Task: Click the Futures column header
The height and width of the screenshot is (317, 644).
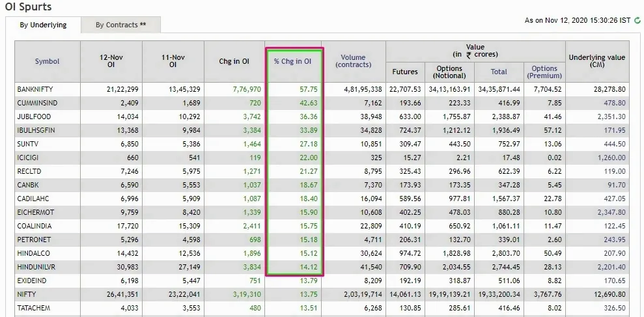Action: pos(405,72)
